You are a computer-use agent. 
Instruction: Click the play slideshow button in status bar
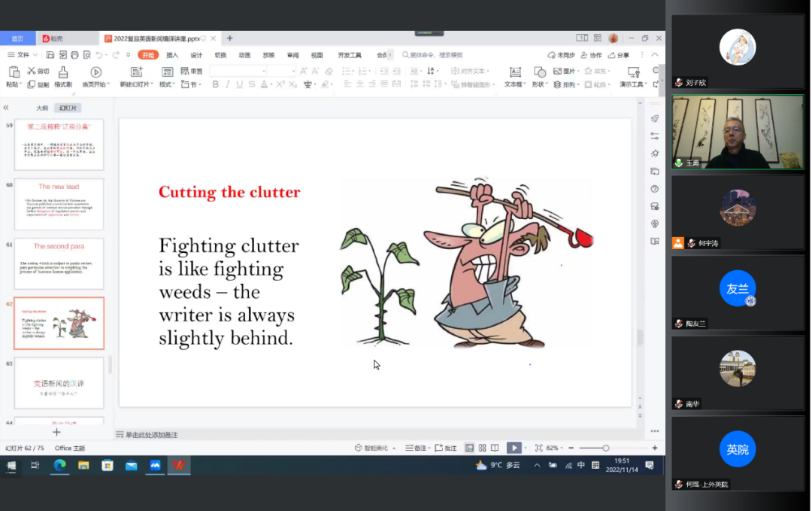coord(514,448)
